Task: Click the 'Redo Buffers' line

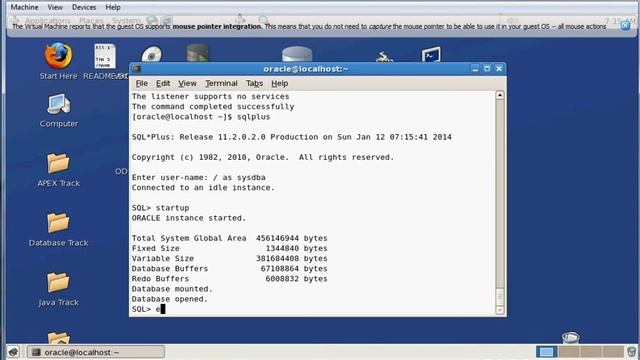Action: click(x=229, y=279)
